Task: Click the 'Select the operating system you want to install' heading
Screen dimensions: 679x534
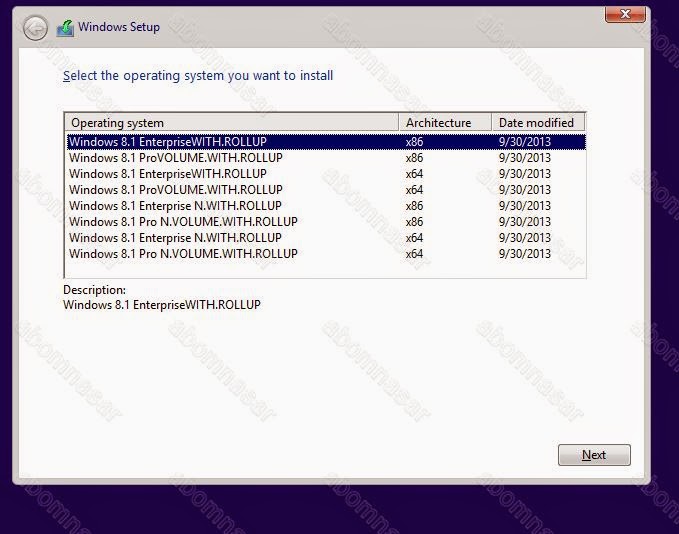Action: [x=198, y=76]
